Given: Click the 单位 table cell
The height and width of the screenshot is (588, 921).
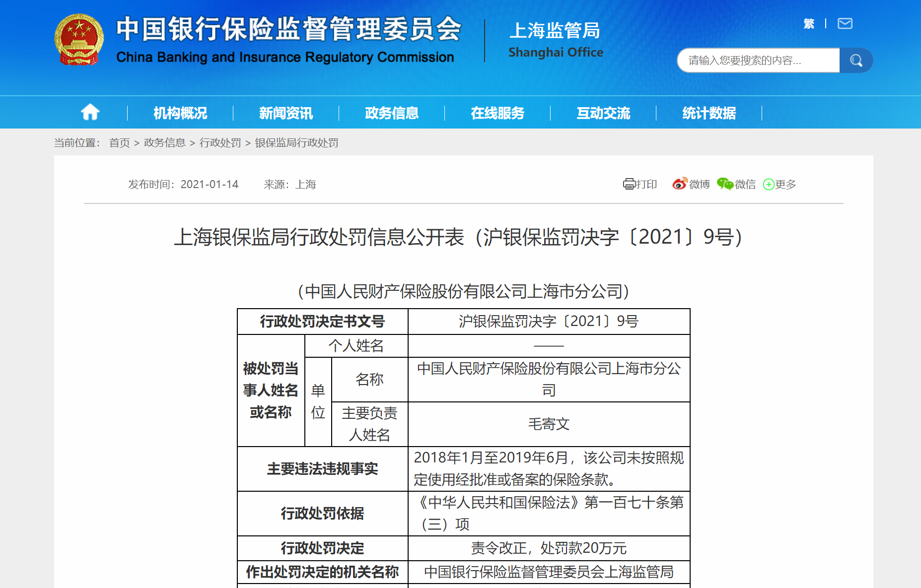Looking at the screenshot, I should [318, 402].
